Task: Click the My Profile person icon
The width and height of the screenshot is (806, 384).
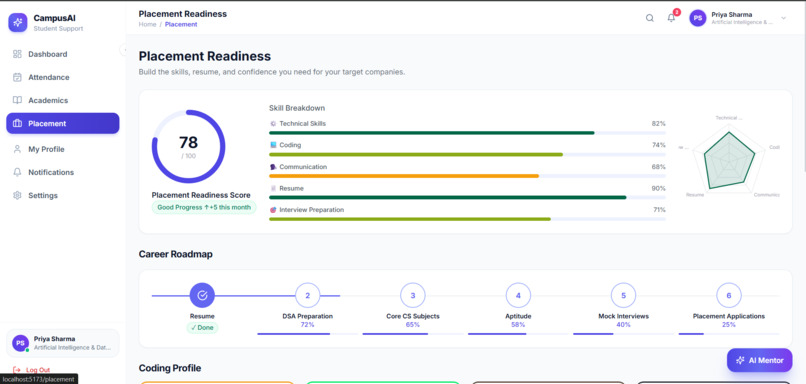Action: 17,149
